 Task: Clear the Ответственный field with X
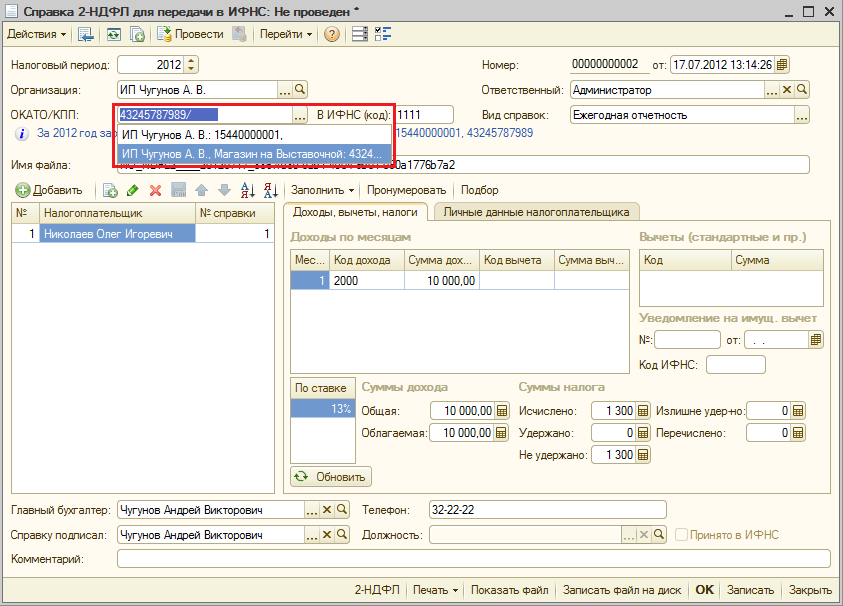[787, 90]
